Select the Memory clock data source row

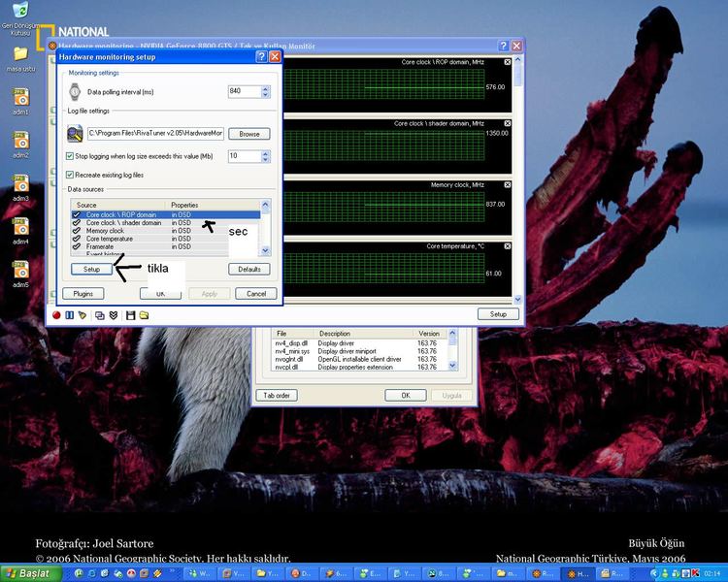pos(166,230)
